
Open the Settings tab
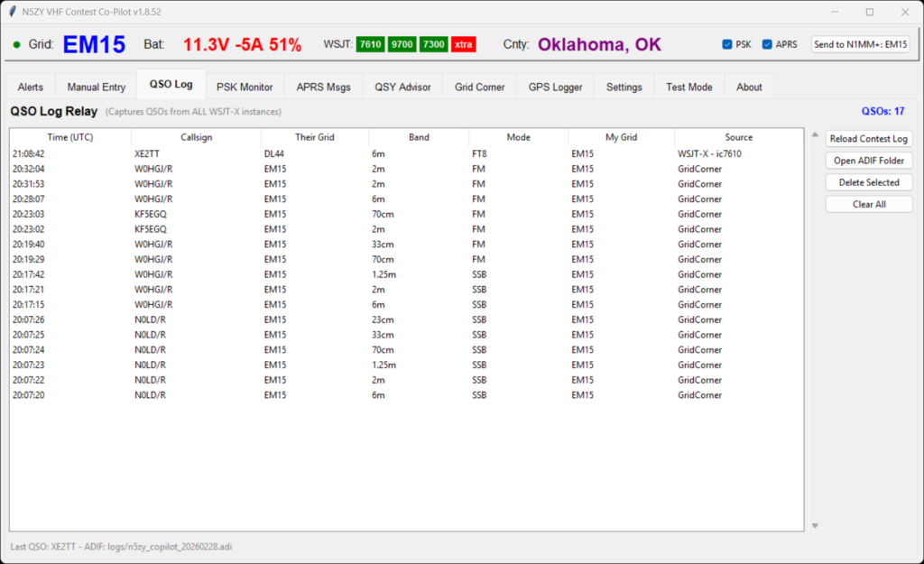[624, 87]
